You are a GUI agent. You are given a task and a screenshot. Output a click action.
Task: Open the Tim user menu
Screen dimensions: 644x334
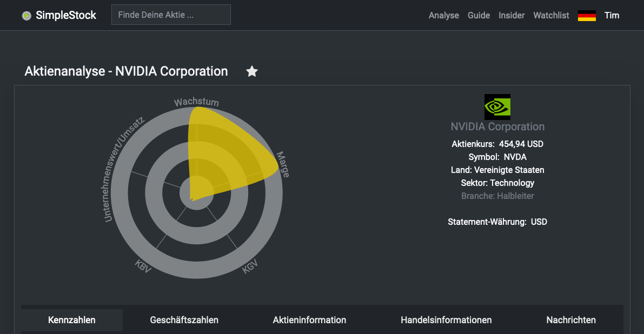click(x=612, y=15)
